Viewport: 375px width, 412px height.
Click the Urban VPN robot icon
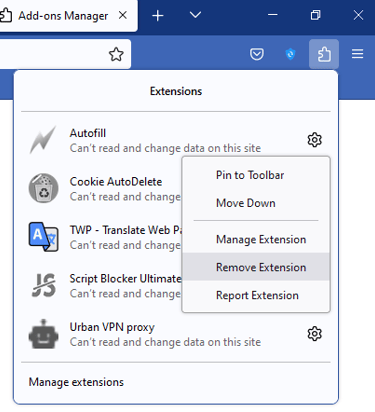(x=43, y=334)
